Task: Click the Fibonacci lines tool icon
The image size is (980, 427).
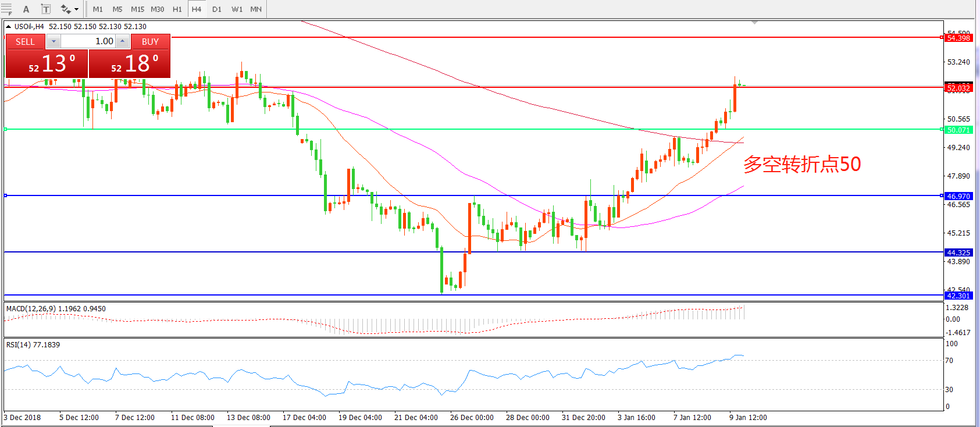Action: [x=6, y=9]
